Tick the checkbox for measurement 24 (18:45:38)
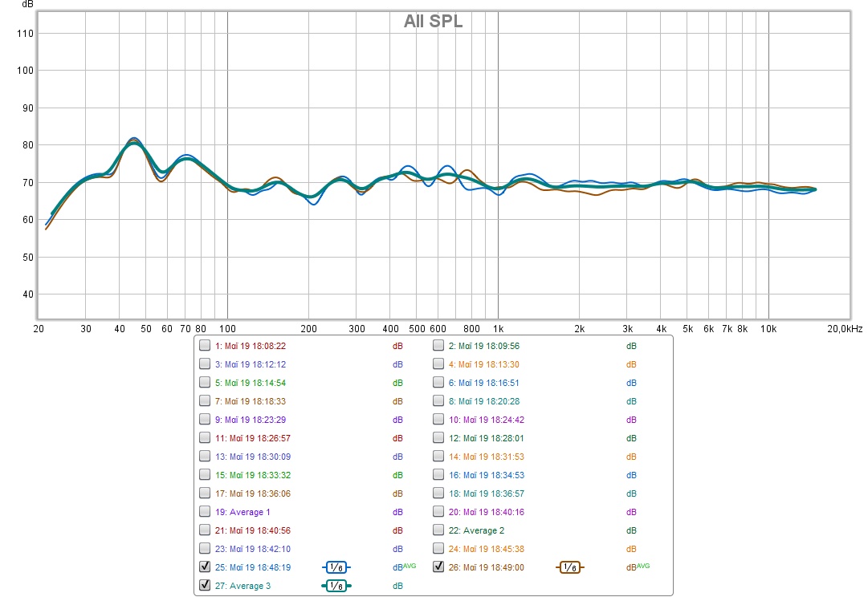868x597 pixels. click(438, 549)
